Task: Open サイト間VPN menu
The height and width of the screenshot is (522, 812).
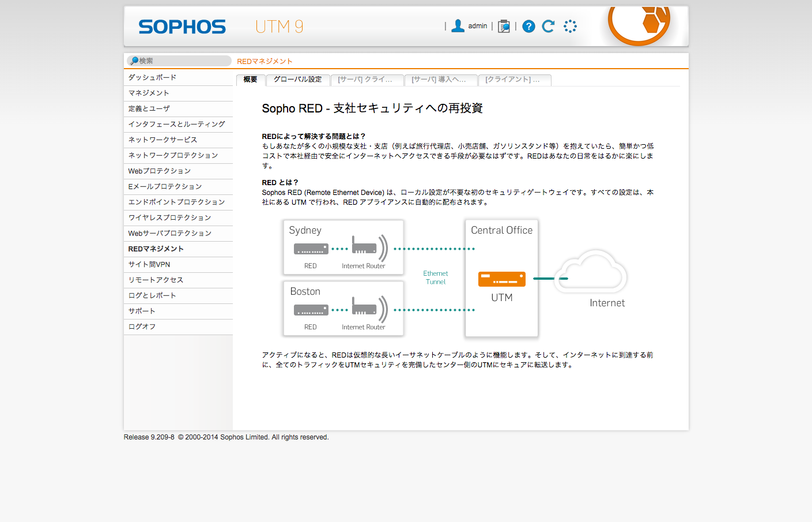Action: pyautogui.click(x=178, y=264)
